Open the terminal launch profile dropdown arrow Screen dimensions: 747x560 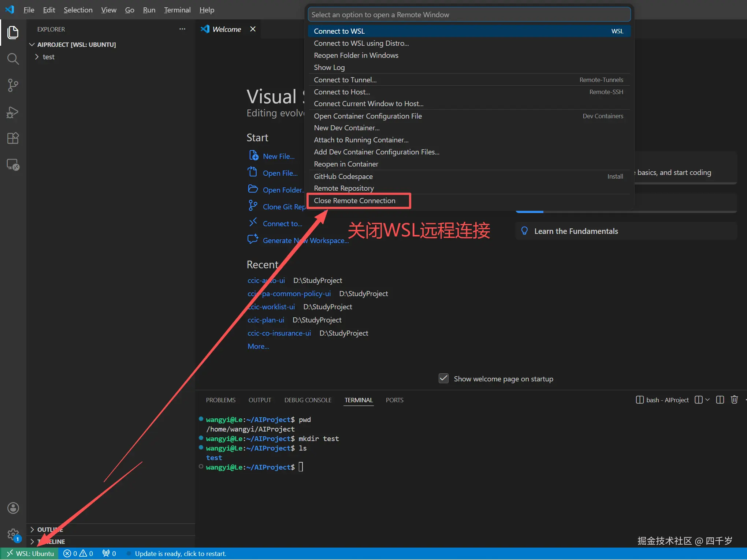coord(707,400)
